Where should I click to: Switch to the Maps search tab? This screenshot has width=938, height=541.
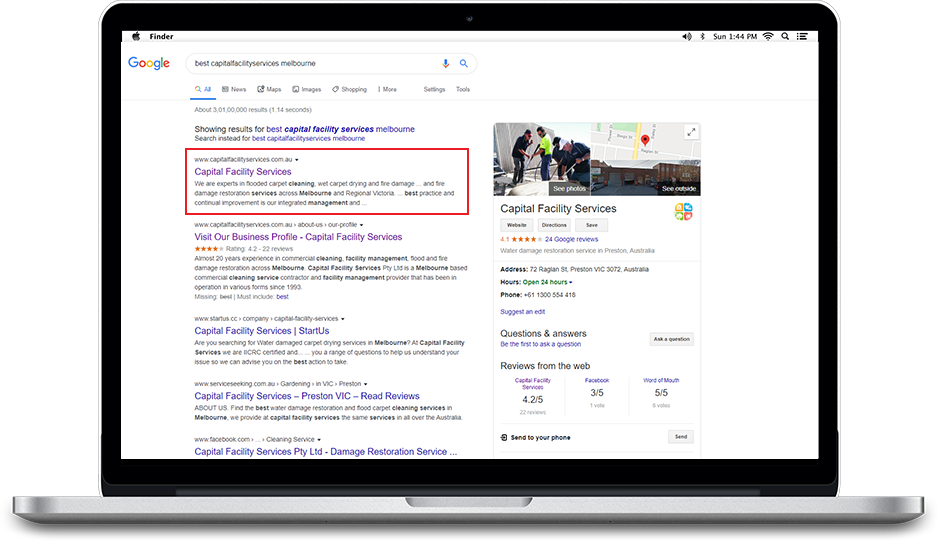269,90
